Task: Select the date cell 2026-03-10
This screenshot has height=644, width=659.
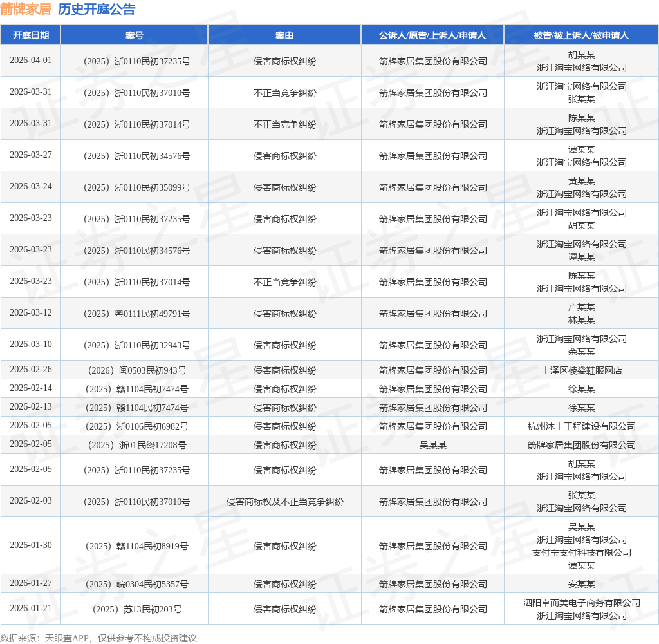Action: (31, 344)
